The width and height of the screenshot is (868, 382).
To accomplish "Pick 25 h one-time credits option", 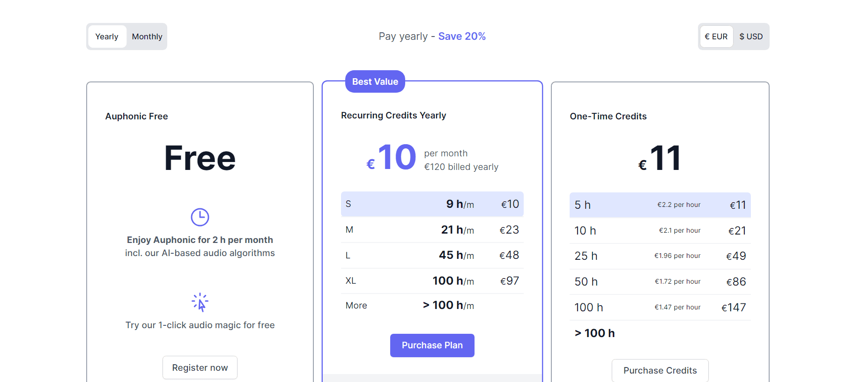I will pyautogui.click(x=660, y=256).
